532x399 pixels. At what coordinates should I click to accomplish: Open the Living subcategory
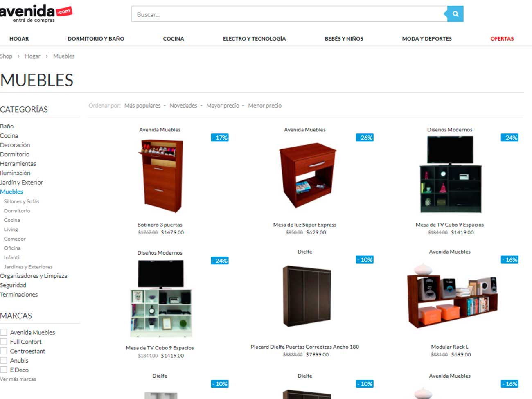(x=11, y=230)
